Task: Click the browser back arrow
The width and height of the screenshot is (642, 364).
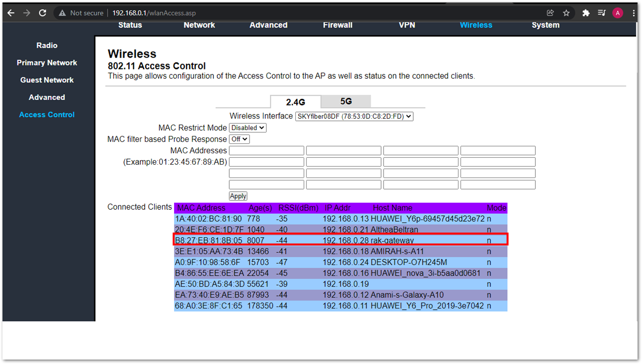Action: tap(11, 13)
